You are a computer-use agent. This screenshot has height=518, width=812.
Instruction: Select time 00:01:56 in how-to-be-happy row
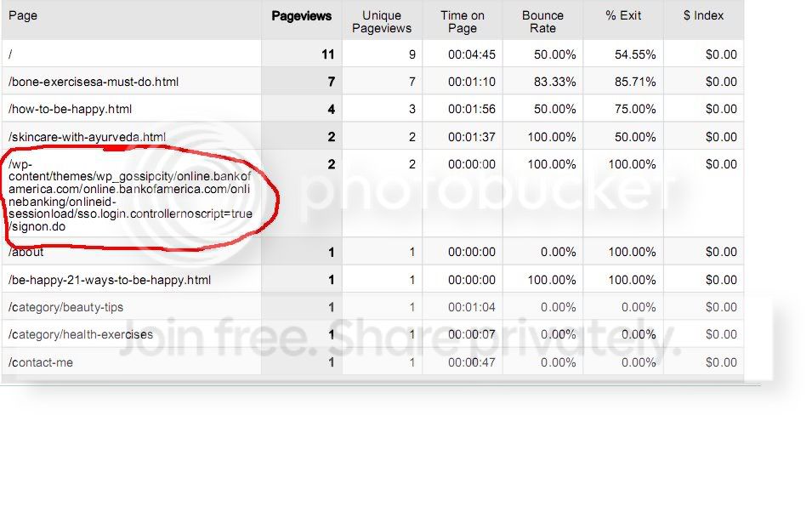pos(472,109)
